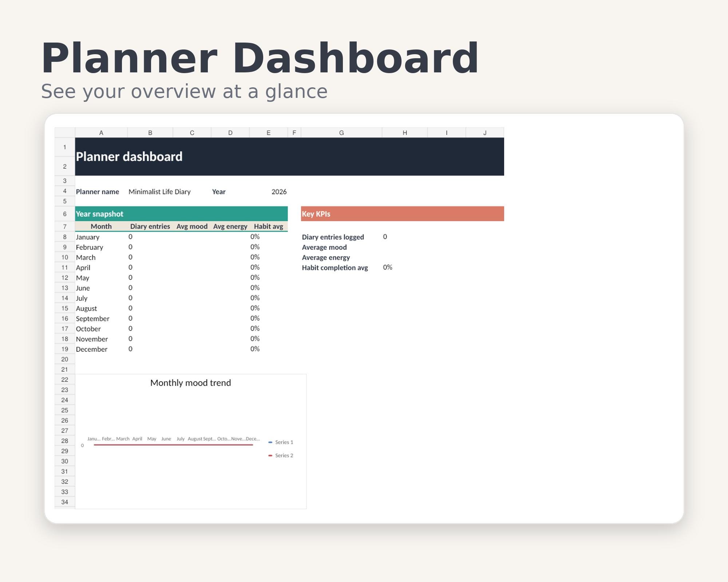Click the Year snapshot section header
This screenshot has height=582, width=728.
(x=181, y=214)
